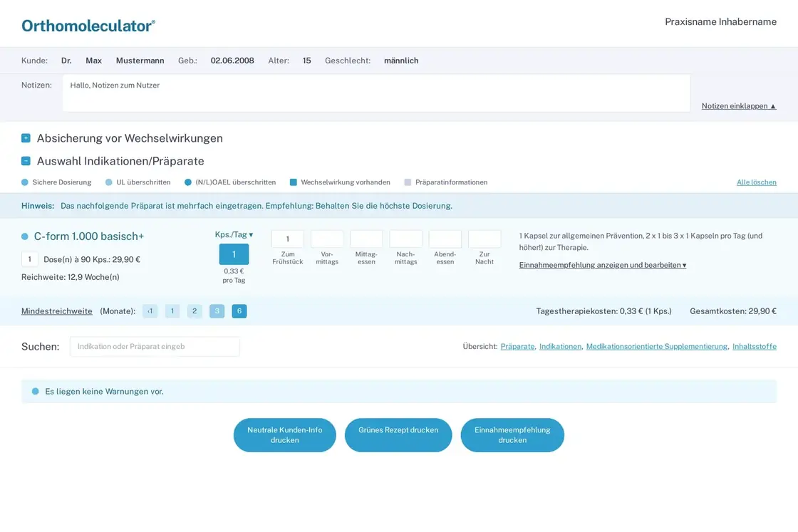Open the Inhaltsstoffe overview link
This screenshot has width=798, height=532.
(755, 346)
